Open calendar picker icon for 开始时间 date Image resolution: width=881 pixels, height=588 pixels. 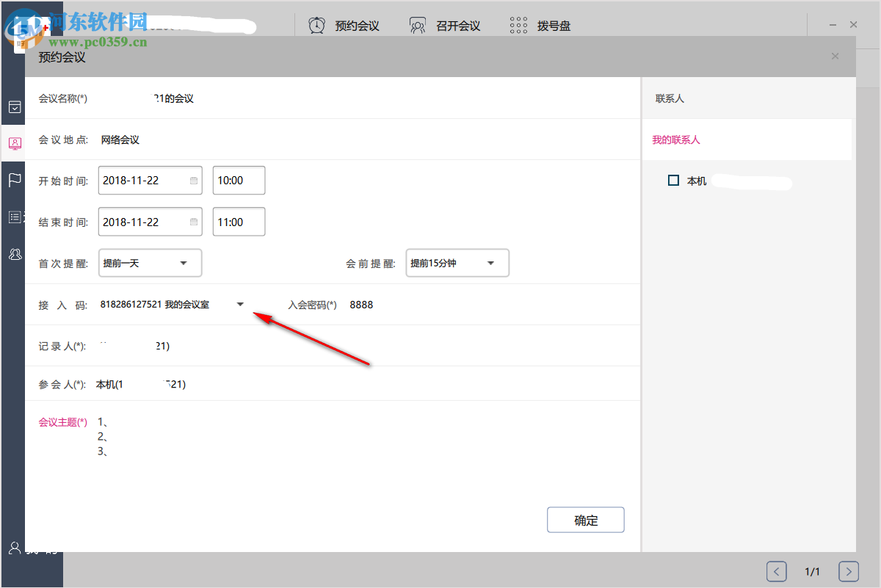194,181
